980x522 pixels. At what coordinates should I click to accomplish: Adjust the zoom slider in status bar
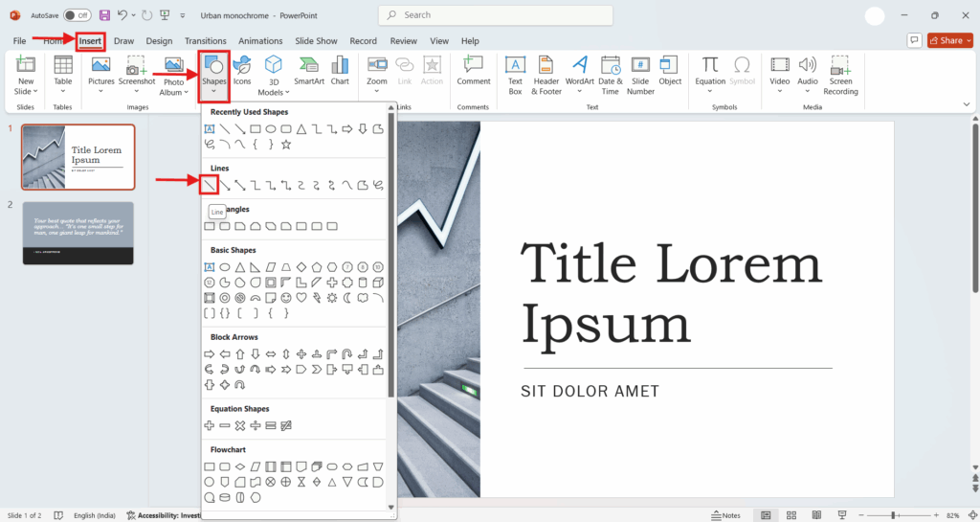tap(893, 515)
